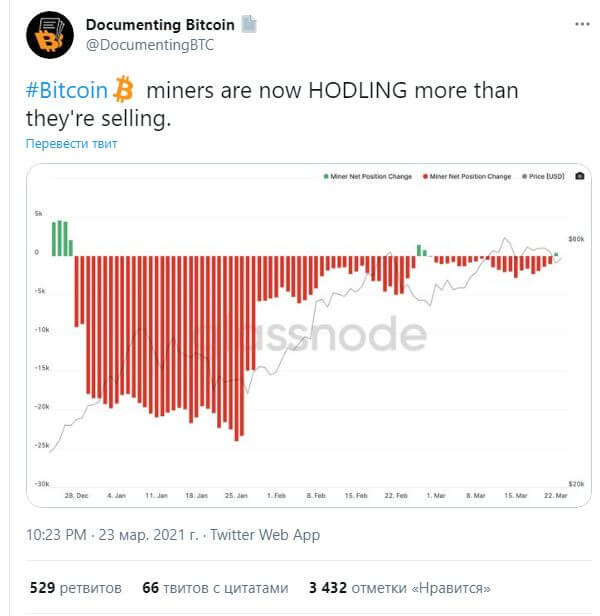Open the @DocumentingBTC handle
The width and height of the screenshot is (600, 616).
tap(150, 45)
